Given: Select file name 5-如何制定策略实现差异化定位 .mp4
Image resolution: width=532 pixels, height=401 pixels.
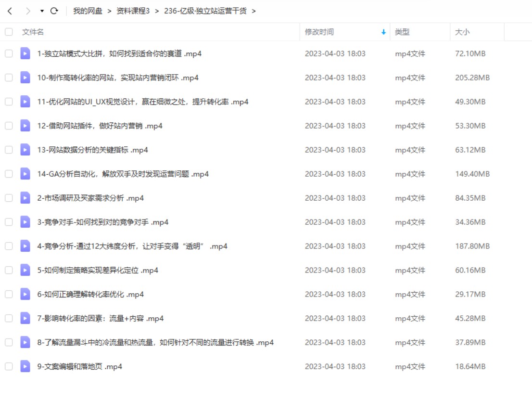Looking at the screenshot, I should pyautogui.click(x=98, y=270).
